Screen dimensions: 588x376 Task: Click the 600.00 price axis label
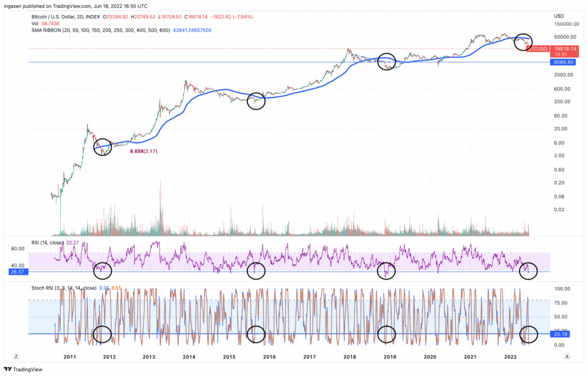562,89
